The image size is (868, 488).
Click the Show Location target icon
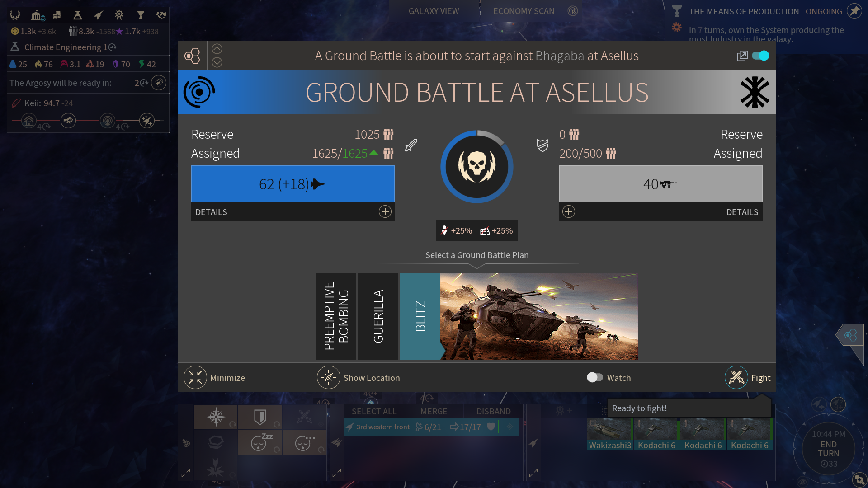pyautogui.click(x=329, y=377)
